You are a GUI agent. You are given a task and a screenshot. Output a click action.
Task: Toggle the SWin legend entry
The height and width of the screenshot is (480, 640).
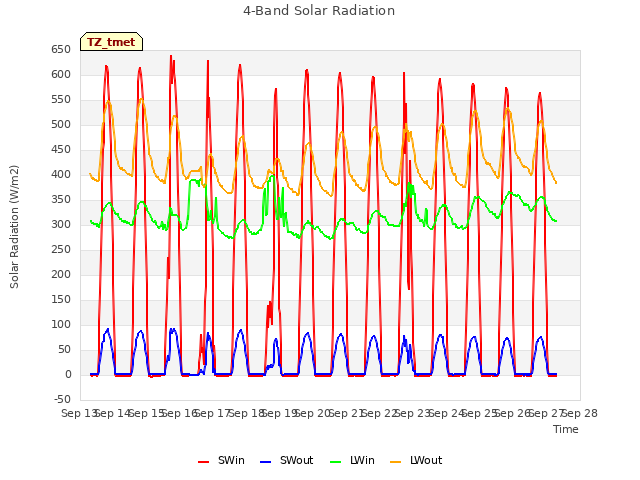(x=221, y=460)
